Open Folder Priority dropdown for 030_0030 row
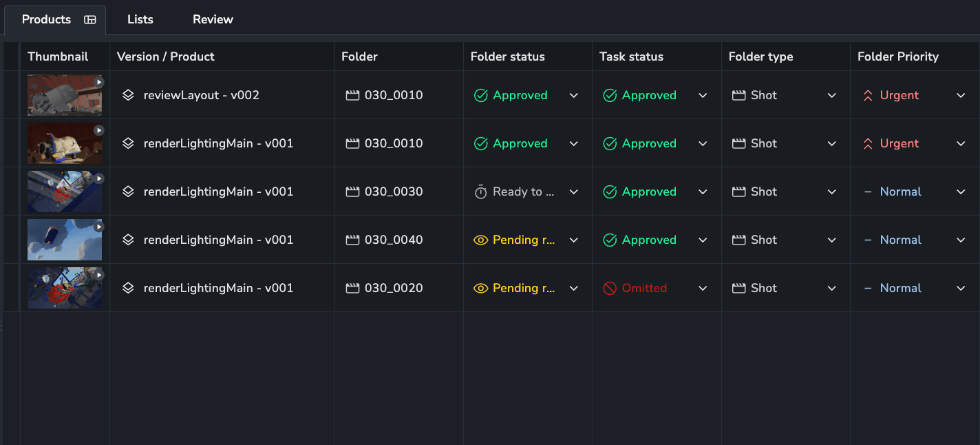The image size is (980, 445). tap(961, 192)
